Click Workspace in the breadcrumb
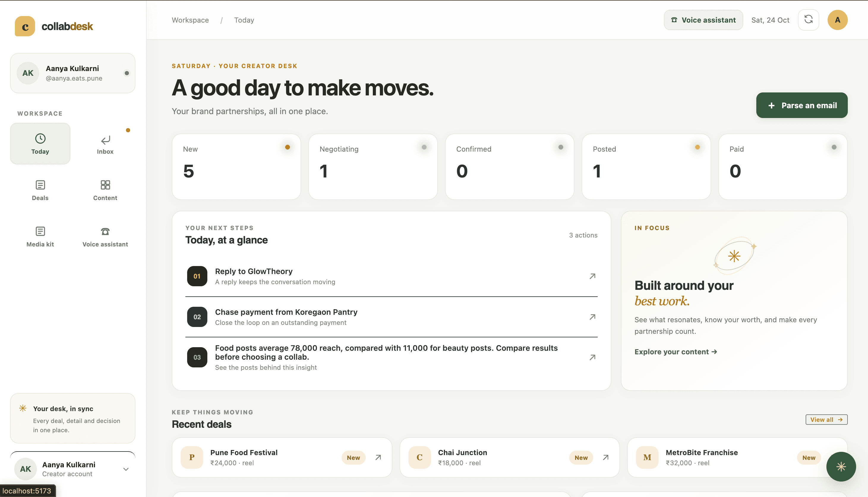 pos(190,20)
